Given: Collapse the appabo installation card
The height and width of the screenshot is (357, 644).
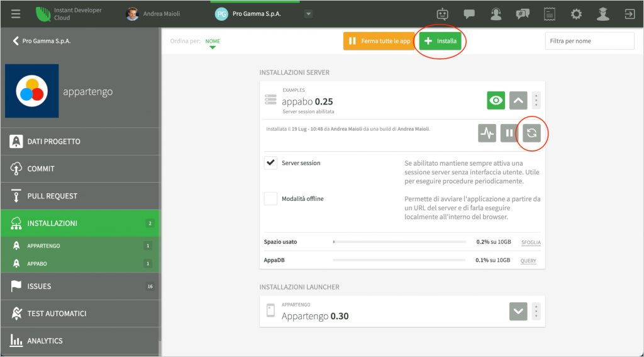Looking at the screenshot, I should [518, 100].
